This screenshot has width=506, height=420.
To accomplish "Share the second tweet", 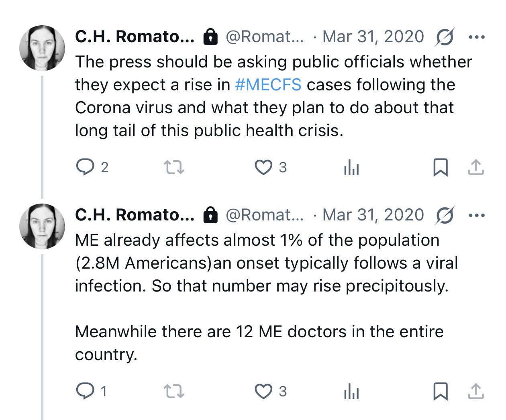I will pyautogui.click(x=476, y=391).
